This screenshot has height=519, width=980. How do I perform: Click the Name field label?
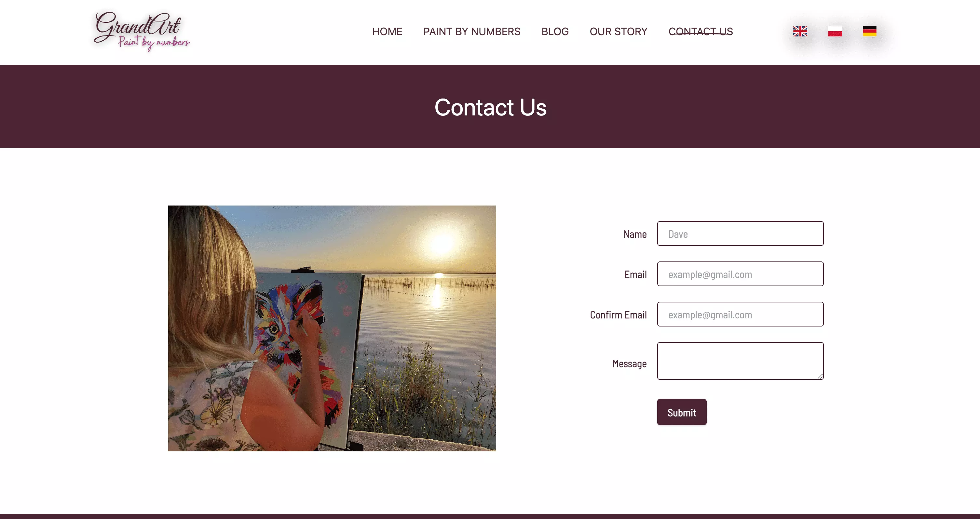pyautogui.click(x=635, y=234)
